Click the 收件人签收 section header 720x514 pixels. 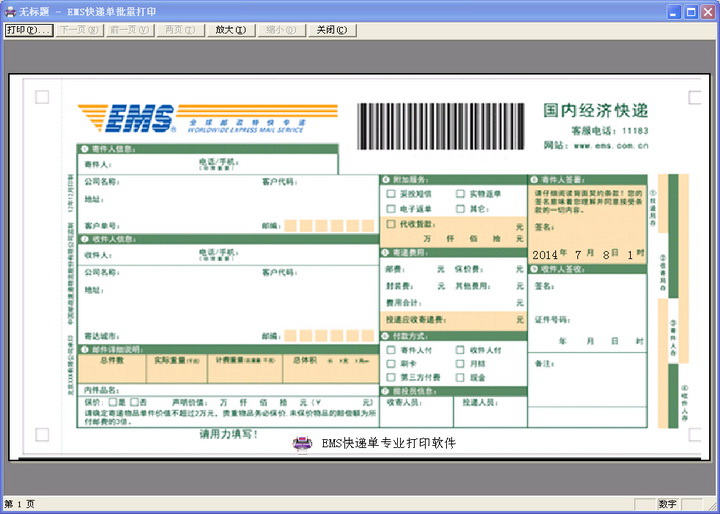pos(588,269)
